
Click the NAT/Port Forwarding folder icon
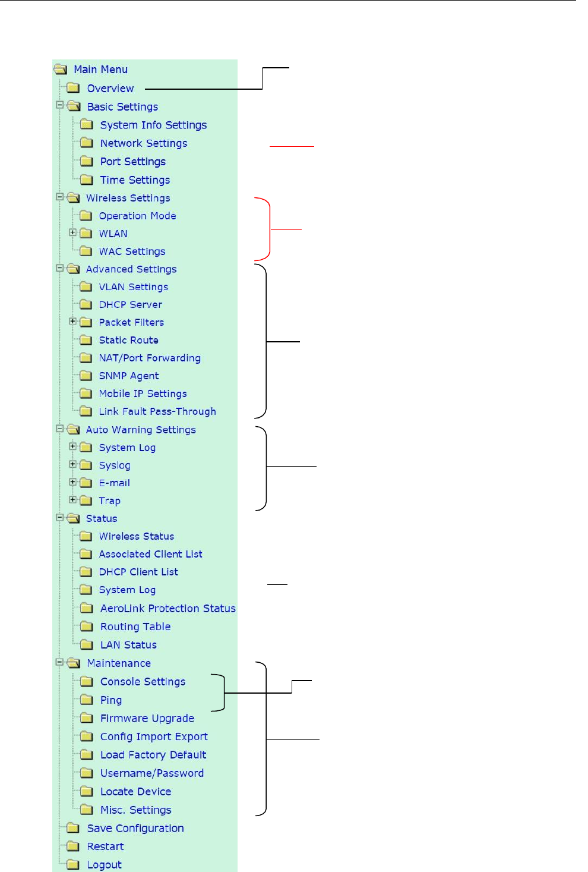pyautogui.click(x=86, y=358)
